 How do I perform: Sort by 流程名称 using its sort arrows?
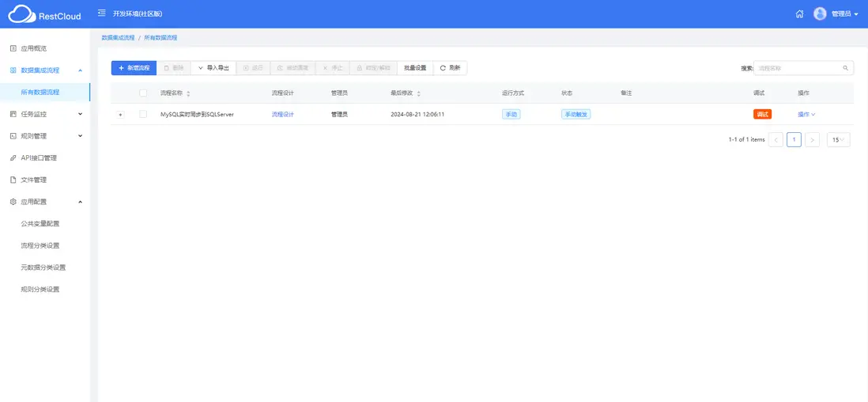(188, 93)
